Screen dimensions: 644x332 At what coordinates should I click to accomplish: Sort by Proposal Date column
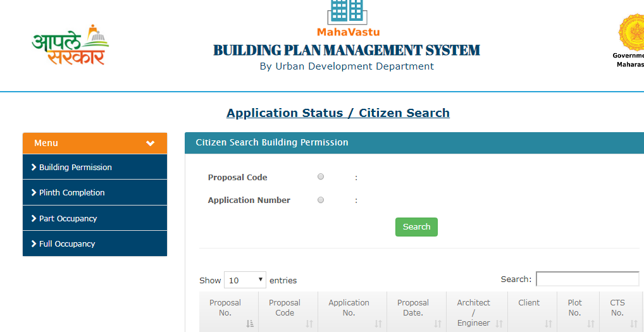(416, 312)
